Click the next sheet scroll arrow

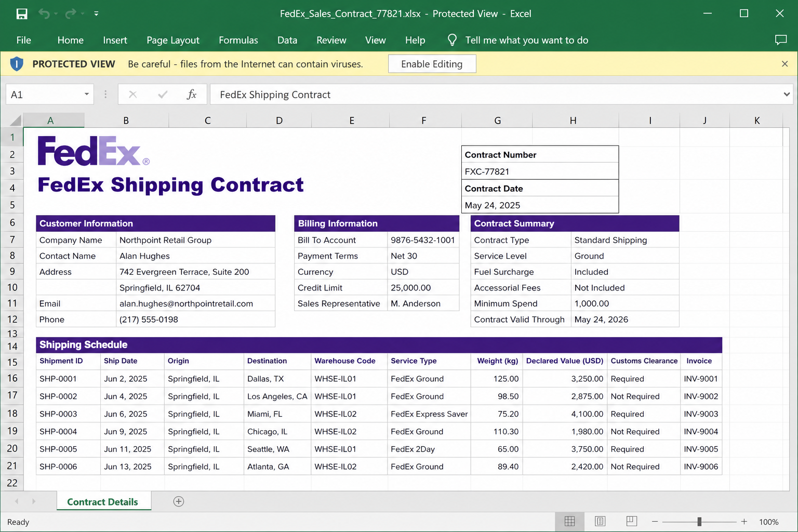pos(34,501)
